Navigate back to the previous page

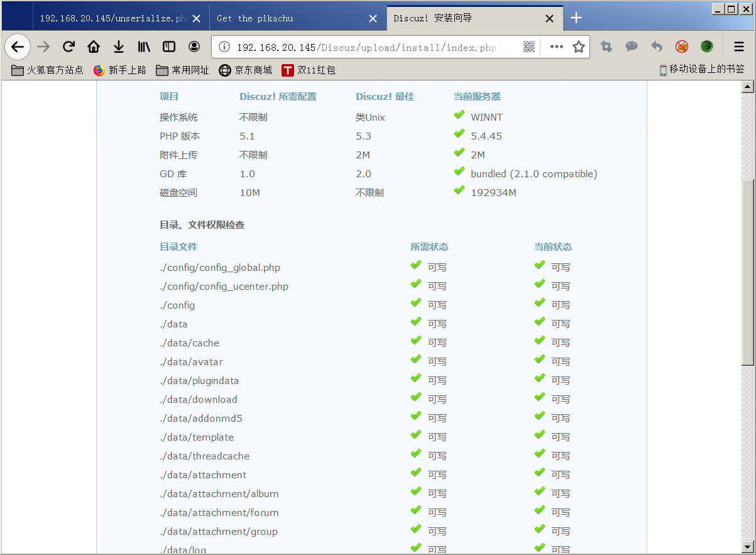(x=18, y=47)
